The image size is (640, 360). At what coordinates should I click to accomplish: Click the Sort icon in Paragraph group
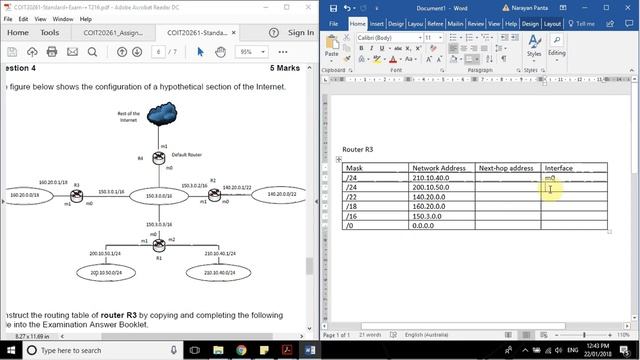point(489,59)
